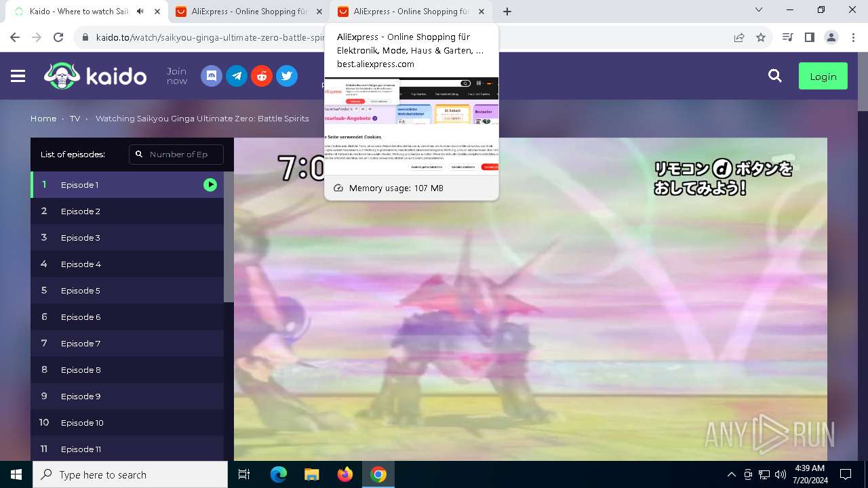Click the Kaido logo
The width and height of the screenshot is (868, 488).
point(96,76)
